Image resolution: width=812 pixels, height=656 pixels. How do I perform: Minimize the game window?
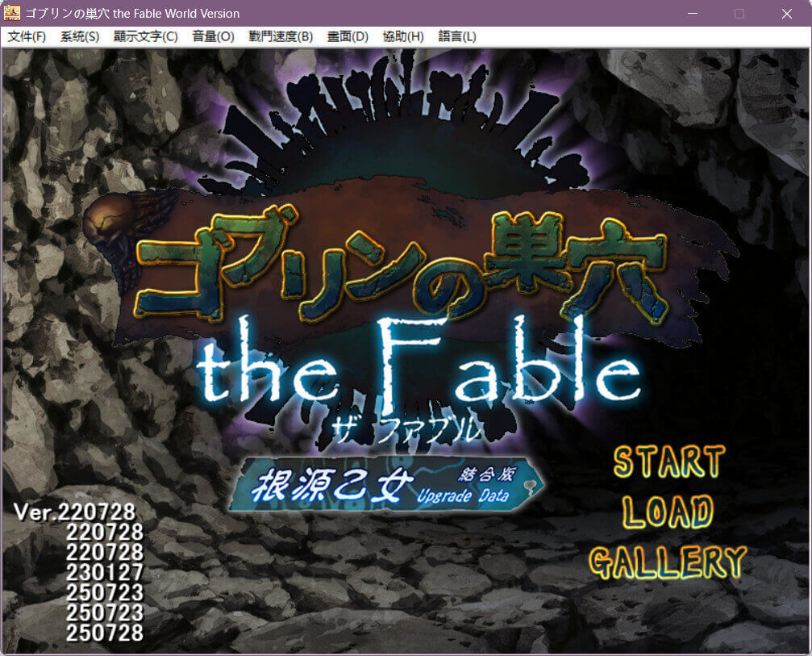pos(692,13)
